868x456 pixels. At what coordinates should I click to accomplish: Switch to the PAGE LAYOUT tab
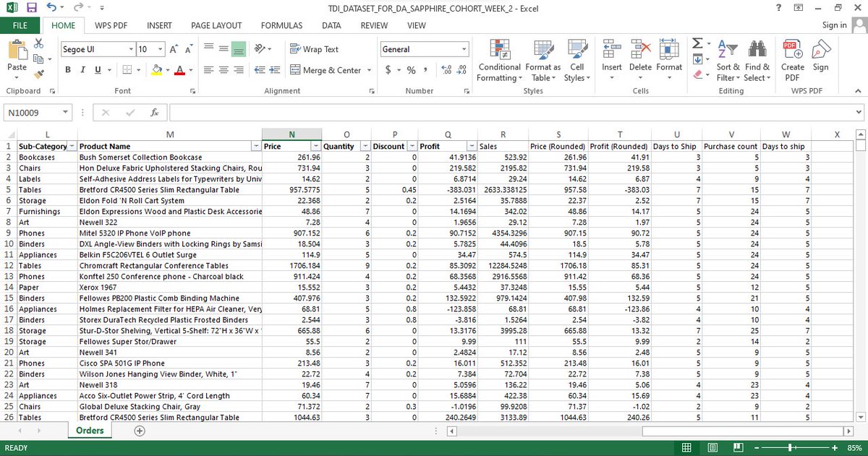(x=216, y=25)
